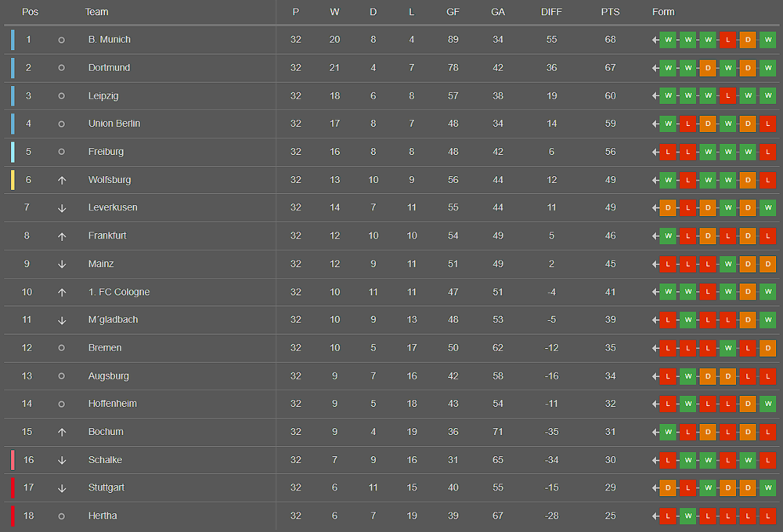Click the unchanged-position circle beside B. Munich
783x532 pixels.
click(62, 40)
